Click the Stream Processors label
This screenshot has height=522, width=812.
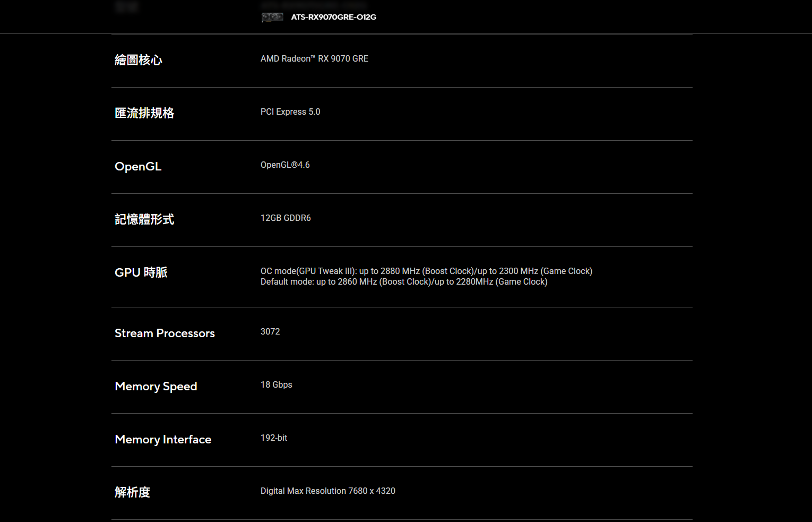pyautogui.click(x=165, y=333)
